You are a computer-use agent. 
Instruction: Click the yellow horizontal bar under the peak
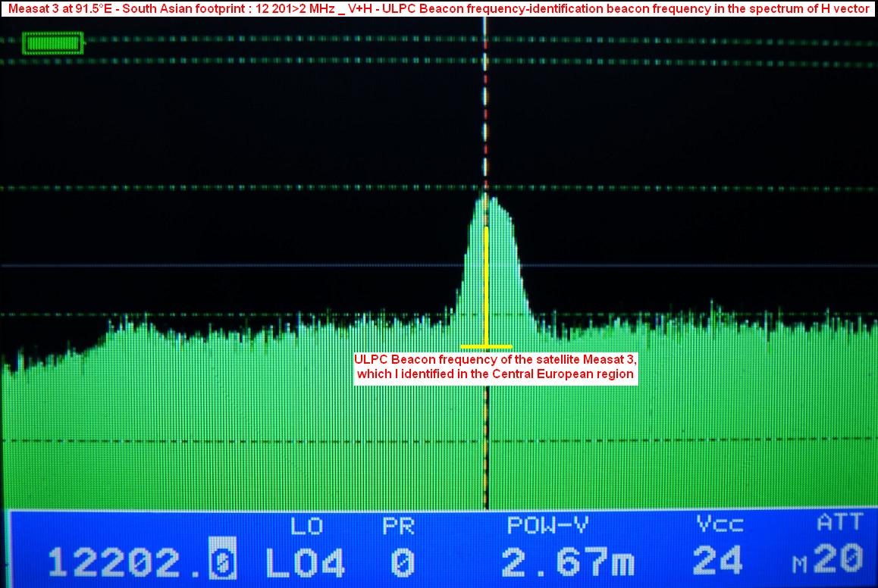(486, 346)
